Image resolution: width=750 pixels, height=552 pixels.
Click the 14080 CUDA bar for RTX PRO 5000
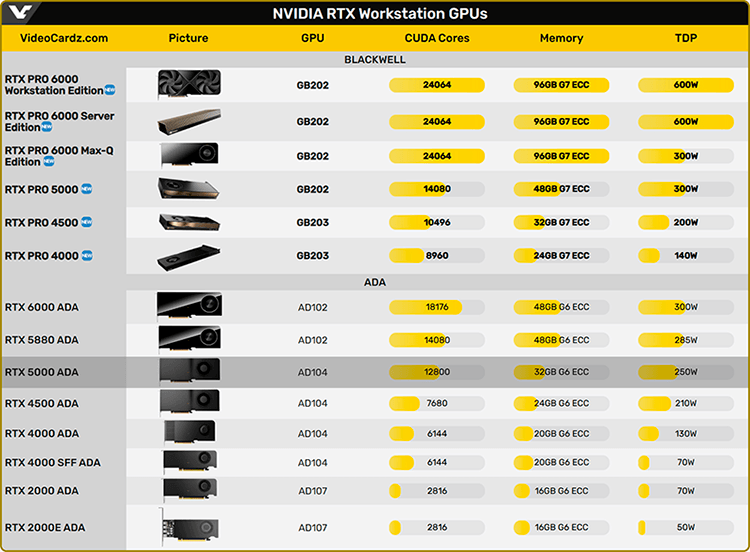click(437, 189)
